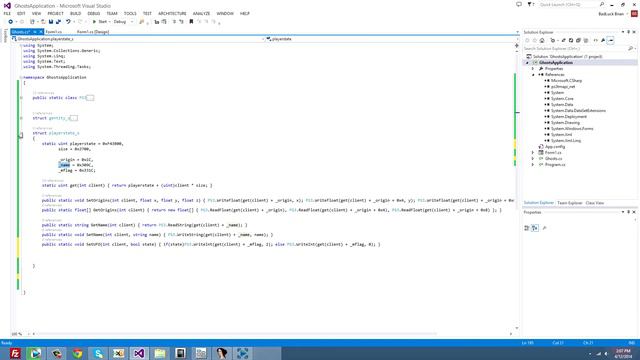Open the ANALYZE menu
Screen dimensions: 640x360
pos(201,13)
